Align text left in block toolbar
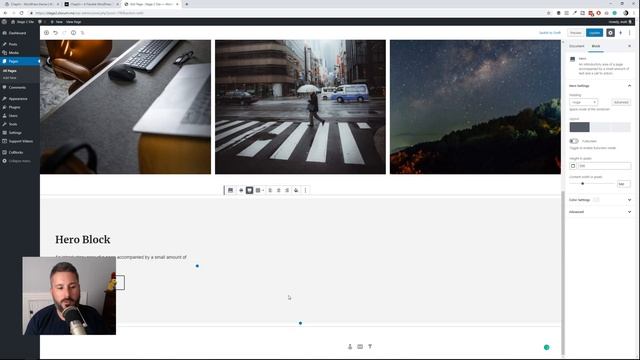The image size is (640, 360). tap(270, 190)
